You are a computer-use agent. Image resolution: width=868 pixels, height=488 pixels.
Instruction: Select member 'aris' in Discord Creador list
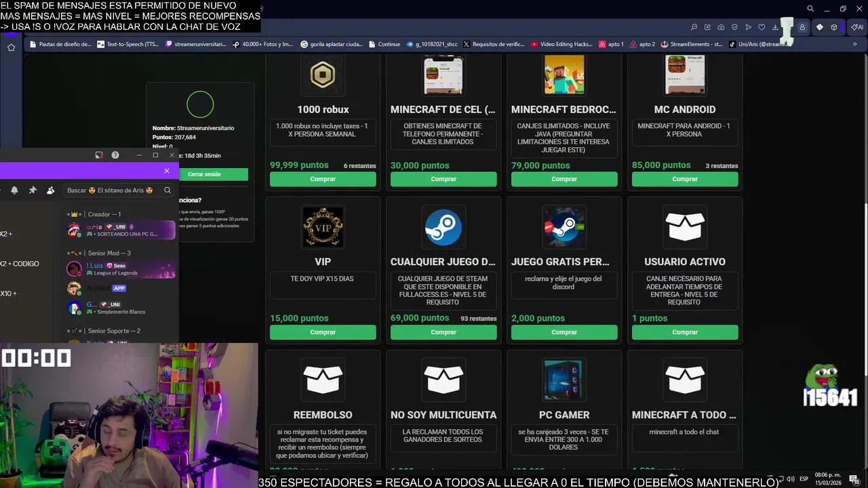(121, 230)
